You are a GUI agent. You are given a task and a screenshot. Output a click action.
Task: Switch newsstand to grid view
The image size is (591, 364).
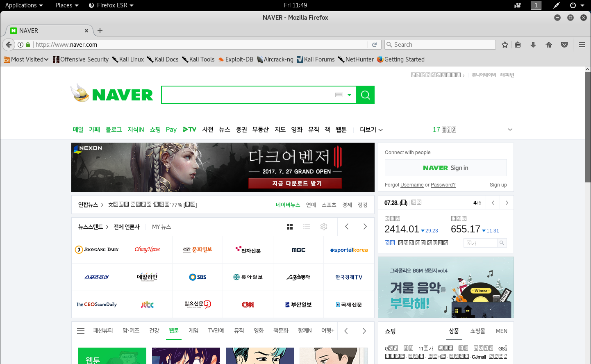coord(290,227)
